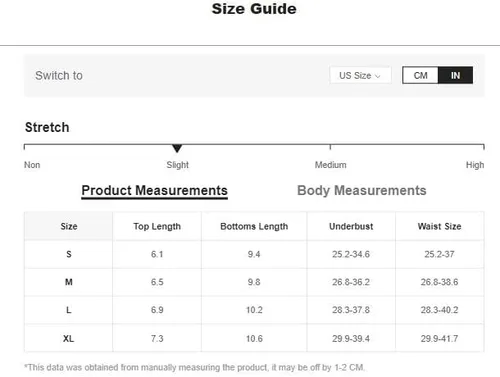Click the Non stretch label

coord(32,165)
